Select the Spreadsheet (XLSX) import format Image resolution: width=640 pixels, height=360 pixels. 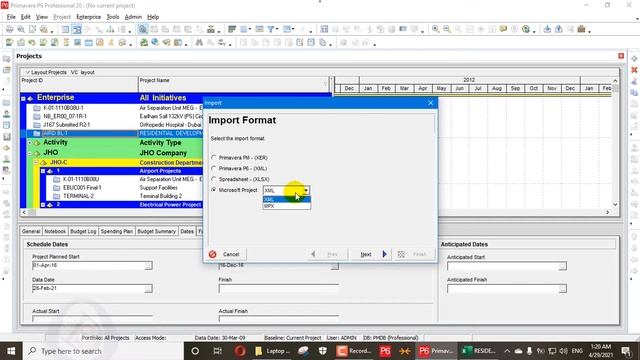point(213,179)
